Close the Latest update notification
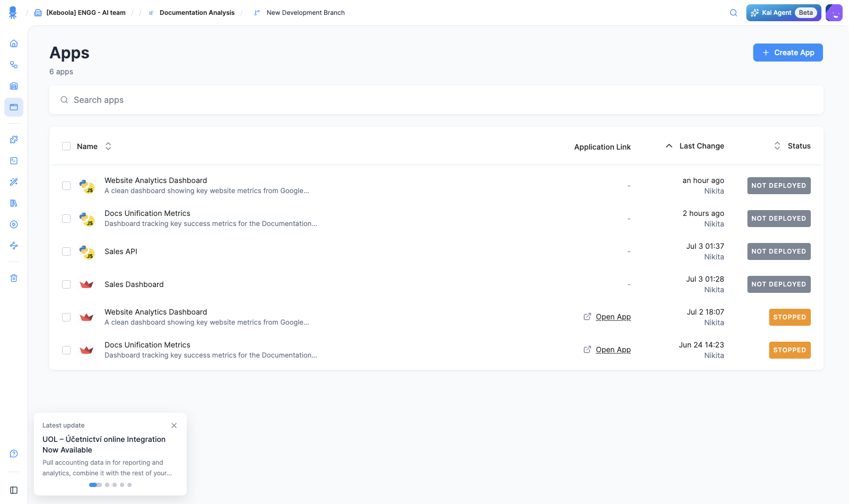The width and height of the screenshot is (849, 504). coord(174,425)
